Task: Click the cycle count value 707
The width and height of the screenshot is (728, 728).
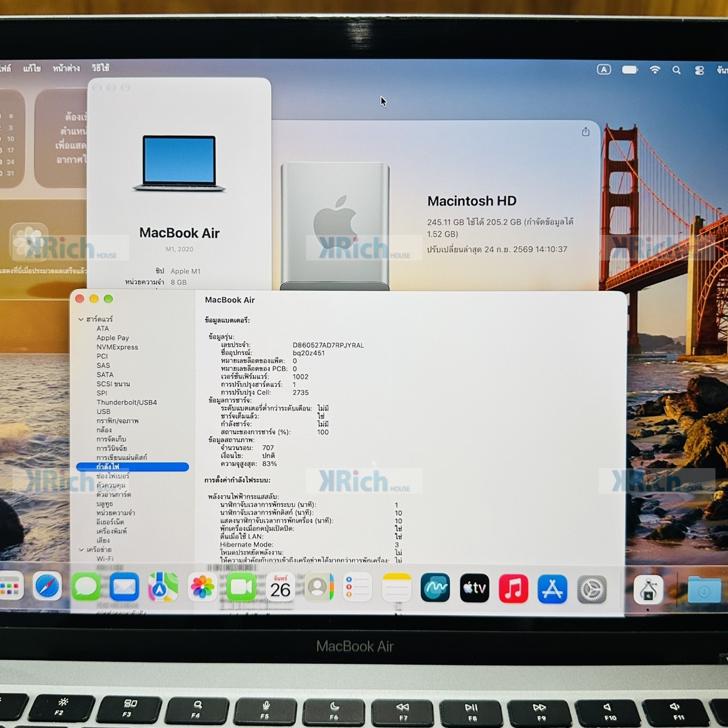Action: click(268, 448)
